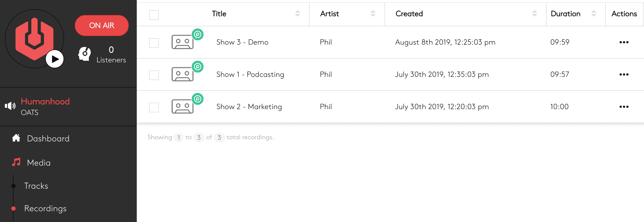Open actions menu for Show 3 - Demo
Screen dimensions: 644x222
[624, 42]
